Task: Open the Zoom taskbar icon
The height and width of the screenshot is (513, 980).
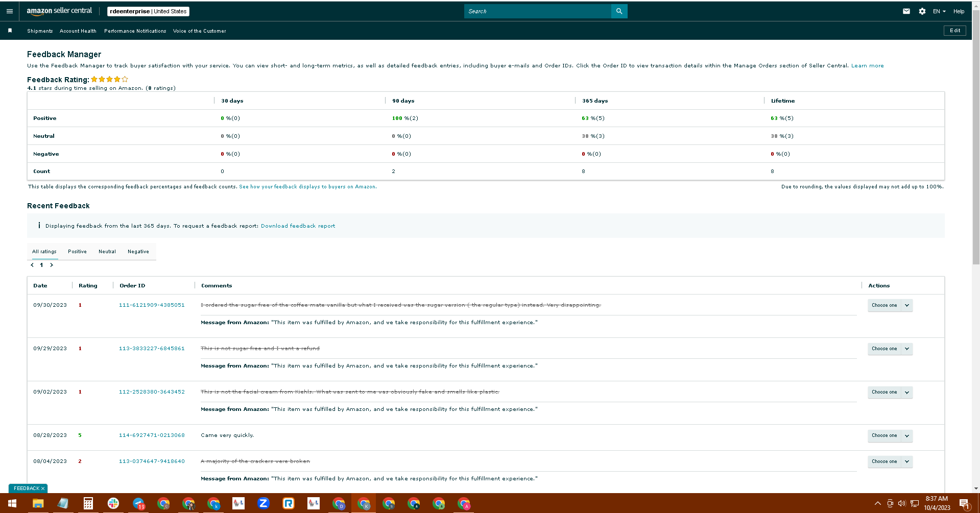Action: coord(264,503)
